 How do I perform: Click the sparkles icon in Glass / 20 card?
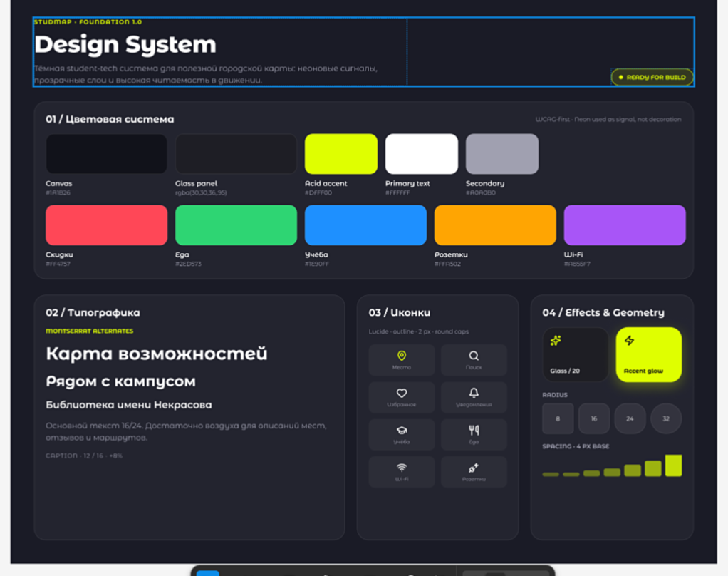point(556,341)
